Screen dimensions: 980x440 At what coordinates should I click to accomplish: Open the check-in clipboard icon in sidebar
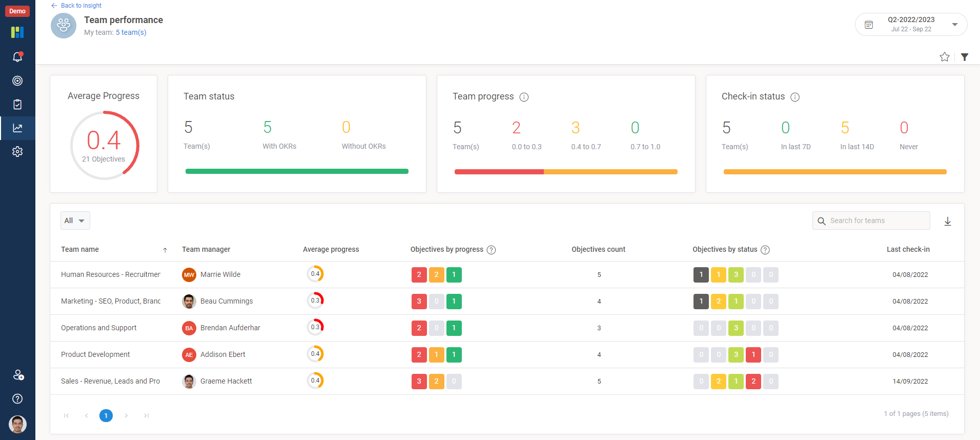(x=17, y=105)
